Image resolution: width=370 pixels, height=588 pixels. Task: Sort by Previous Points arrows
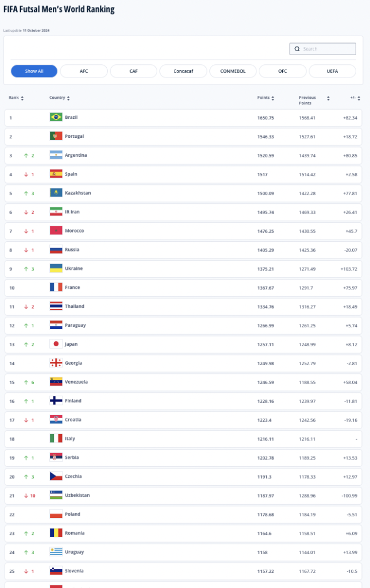click(x=328, y=98)
